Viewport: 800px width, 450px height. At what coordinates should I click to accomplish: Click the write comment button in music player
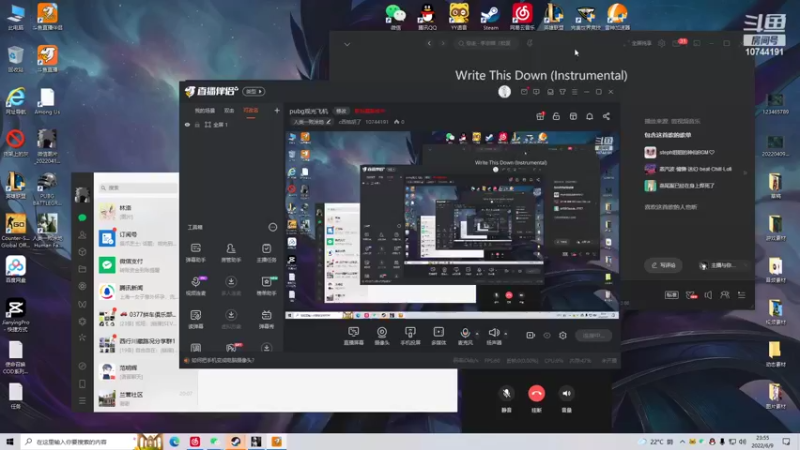tap(663, 265)
